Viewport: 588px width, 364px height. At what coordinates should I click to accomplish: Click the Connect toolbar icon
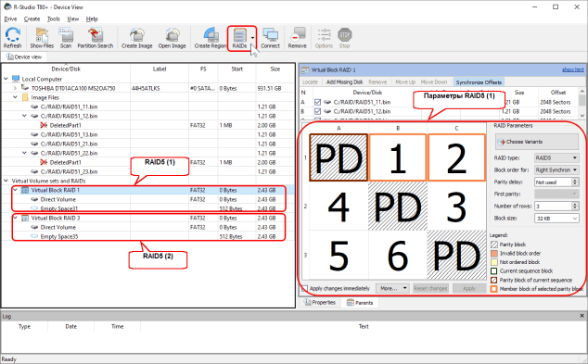click(x=271, y=38)
